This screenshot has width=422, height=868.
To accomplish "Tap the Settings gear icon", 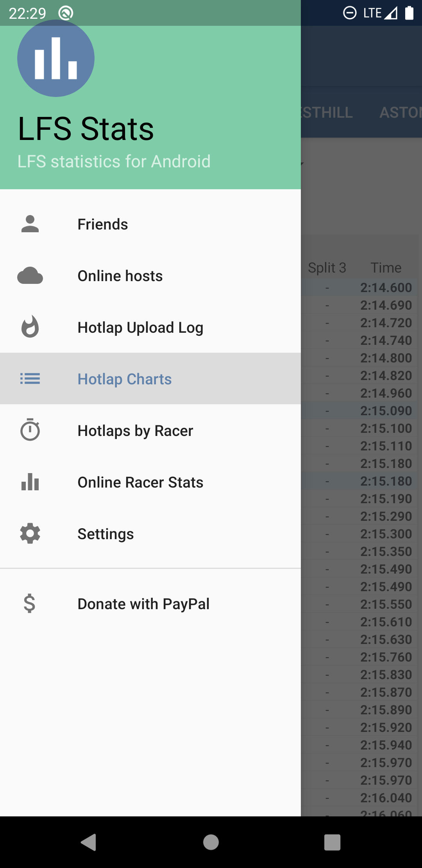I will pyautogui.click(x=30, y=534).
